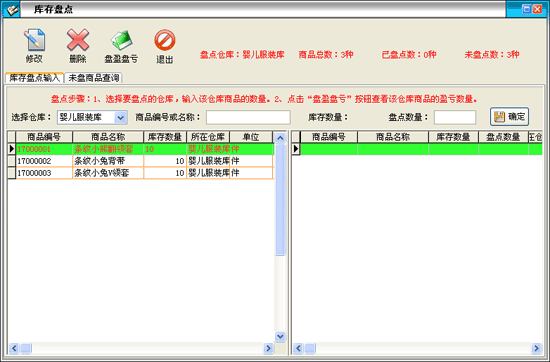Screen dimensions: 550x362
Task: Sort by the 库存数量 column header in the left table
Action: pyautogui.click(x=165, y=137)
